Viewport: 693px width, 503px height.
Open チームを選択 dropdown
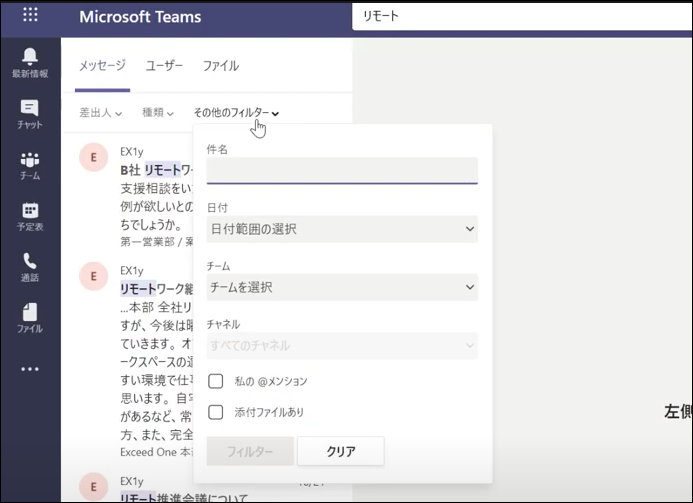(x=342, y=287)
